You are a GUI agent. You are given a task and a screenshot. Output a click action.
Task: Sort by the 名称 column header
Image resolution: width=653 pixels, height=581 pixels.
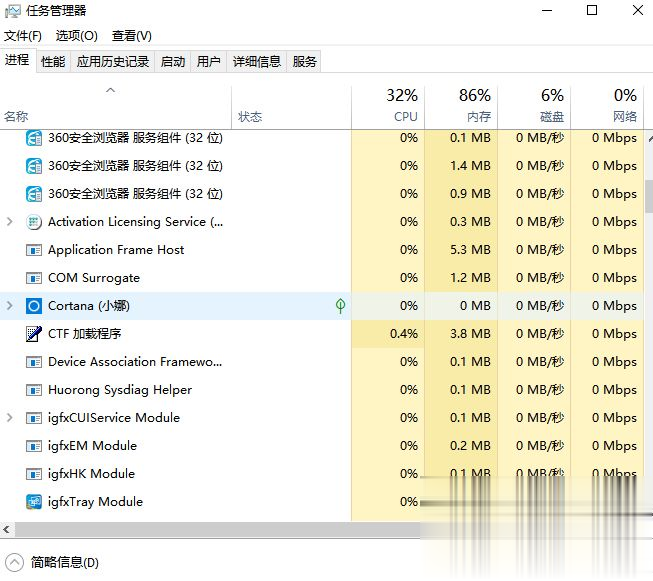point(115,108)
